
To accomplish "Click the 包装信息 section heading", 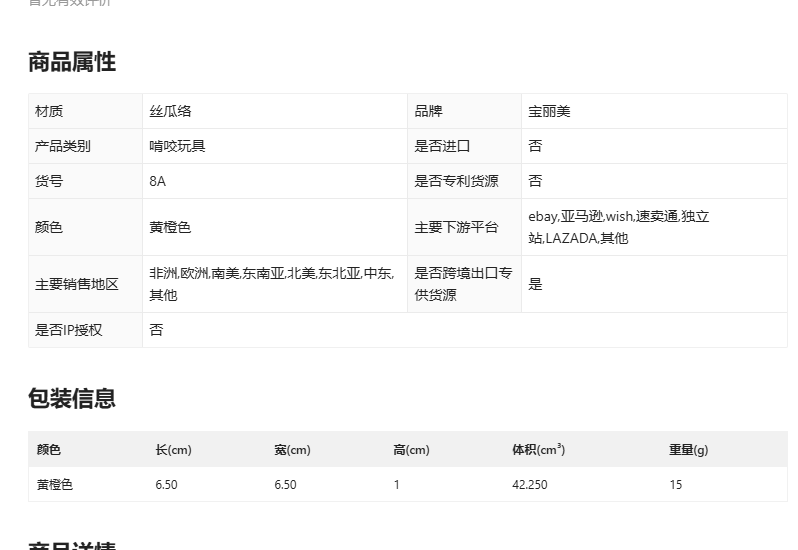I will pyautogui.click(x=72, y=398).
